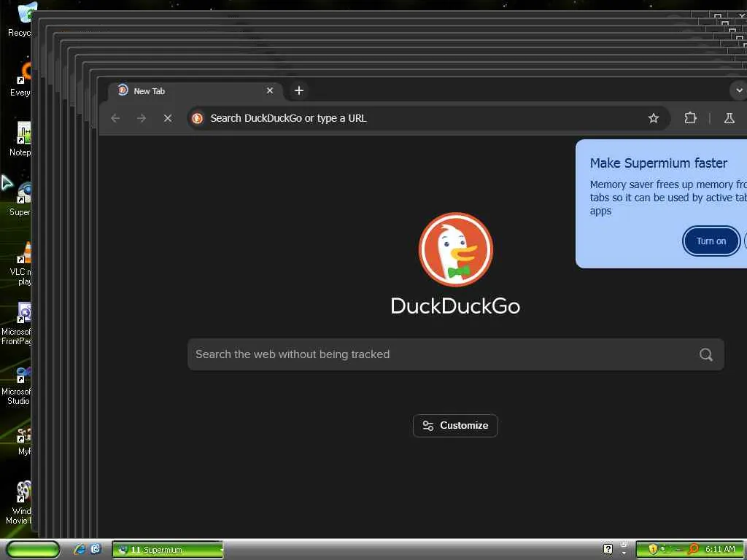This screenshot has height=560, width=747.
Task: Click the DuckDuckGo duck logo
Action: [x=455, y=249]
